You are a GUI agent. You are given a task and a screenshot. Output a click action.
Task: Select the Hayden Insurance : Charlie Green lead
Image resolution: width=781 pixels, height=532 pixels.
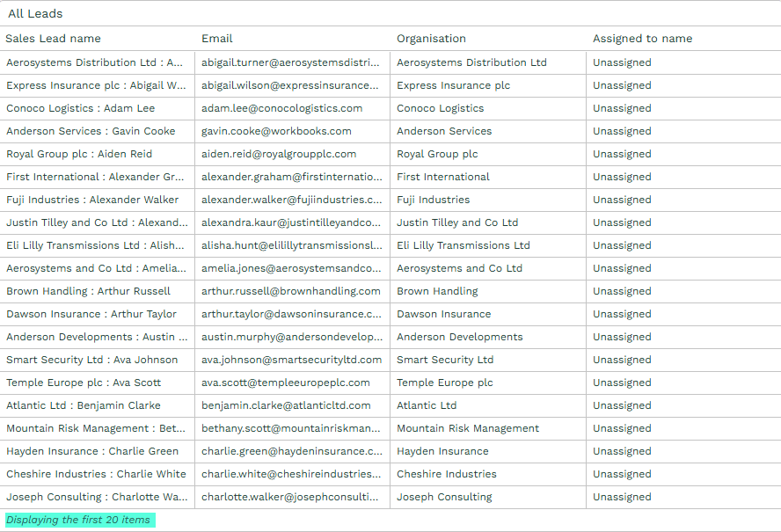coord(92,451)
